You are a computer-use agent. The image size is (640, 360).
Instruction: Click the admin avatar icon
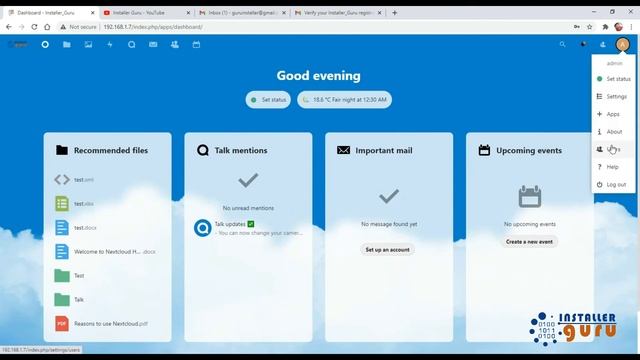pyautogui.click(x=622, y=44)
